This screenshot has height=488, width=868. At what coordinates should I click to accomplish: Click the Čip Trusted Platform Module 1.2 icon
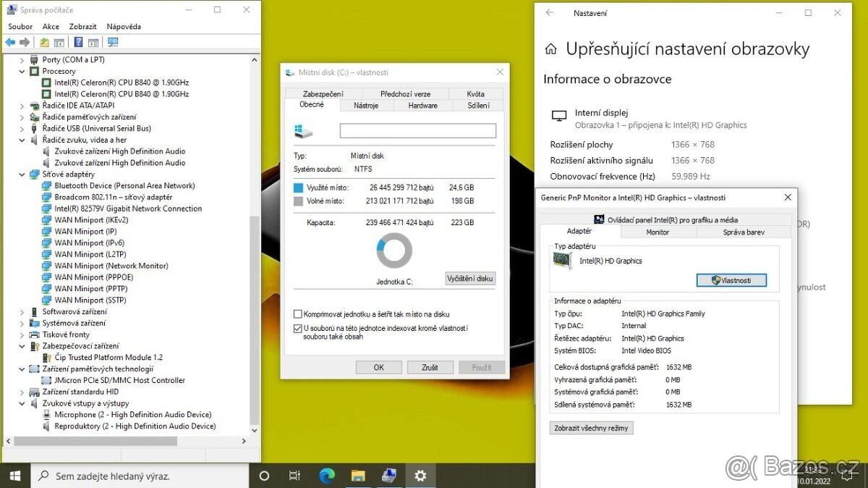pos(46,357)
